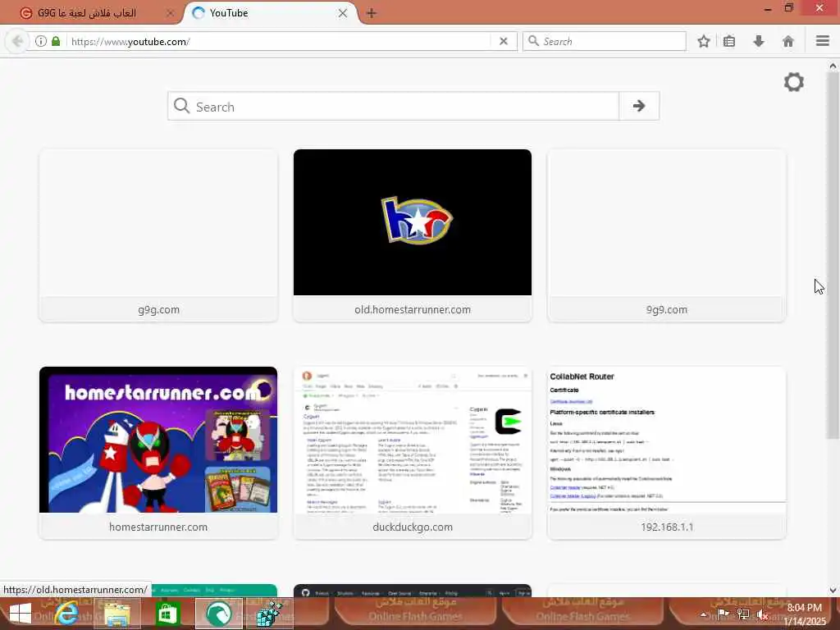The height and width of the screenshot is (630, 840).
Task: Open the duckduckgo.com tile
Action: (413, 453)
